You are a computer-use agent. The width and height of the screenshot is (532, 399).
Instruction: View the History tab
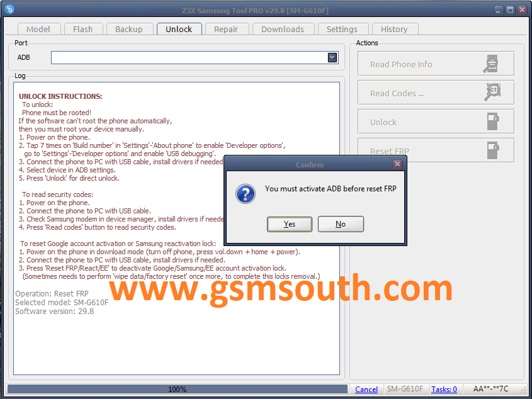pos(394,29)
